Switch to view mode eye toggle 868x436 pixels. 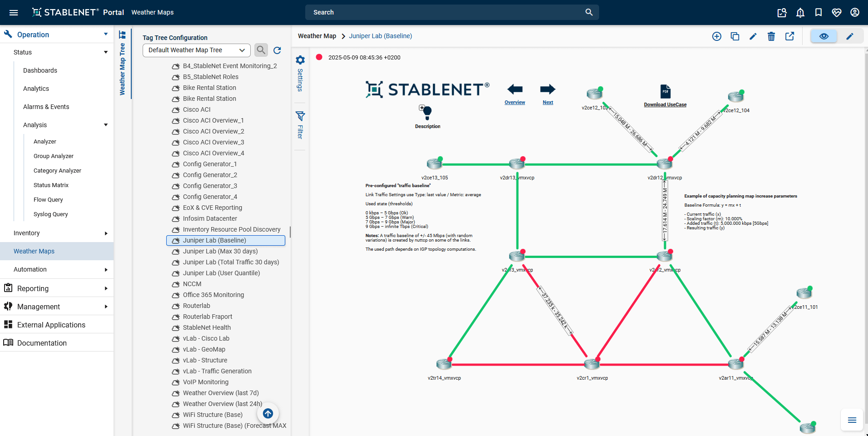824,36
